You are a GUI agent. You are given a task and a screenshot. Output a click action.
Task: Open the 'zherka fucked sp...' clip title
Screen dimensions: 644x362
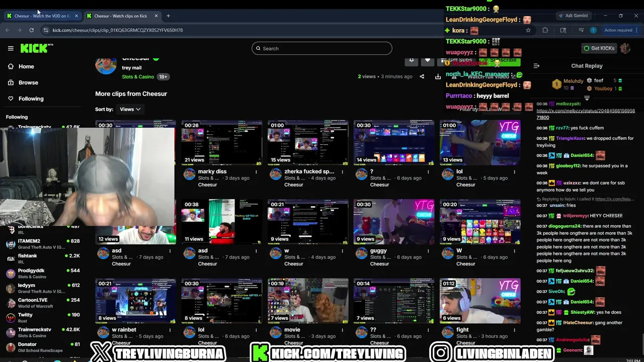tap(309, 171)
